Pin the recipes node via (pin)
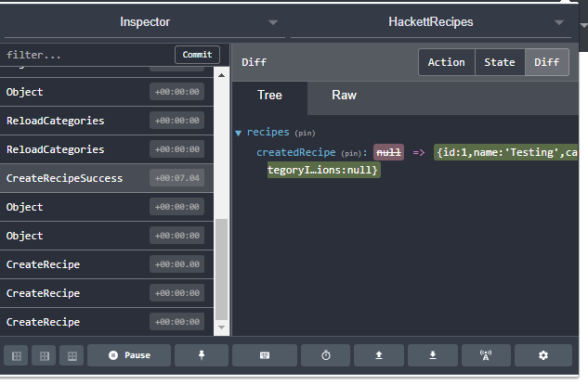588x385 pixels. click(x=305, y=133)
